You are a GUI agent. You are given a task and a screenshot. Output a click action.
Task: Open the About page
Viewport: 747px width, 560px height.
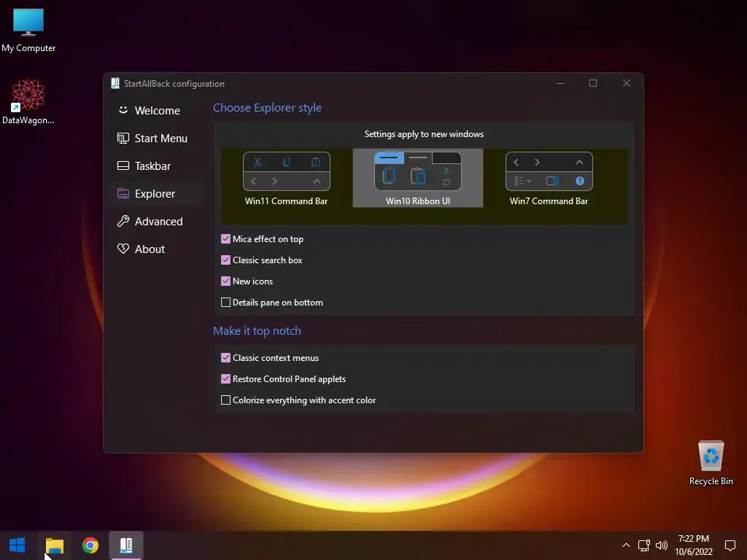coord(157,249)
